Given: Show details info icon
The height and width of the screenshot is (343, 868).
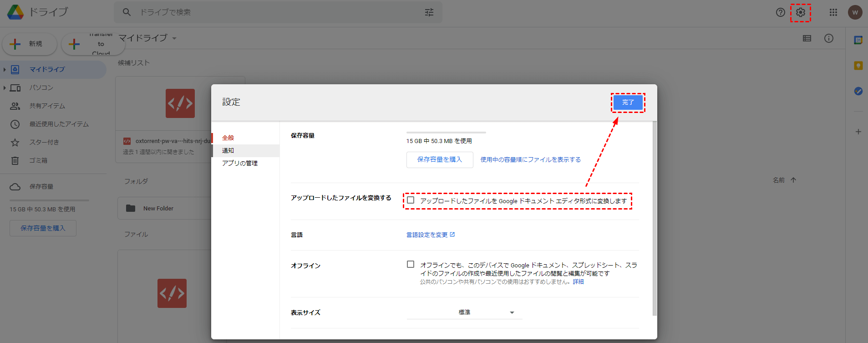Looking at the screenshot, I should tap(828, 38).
